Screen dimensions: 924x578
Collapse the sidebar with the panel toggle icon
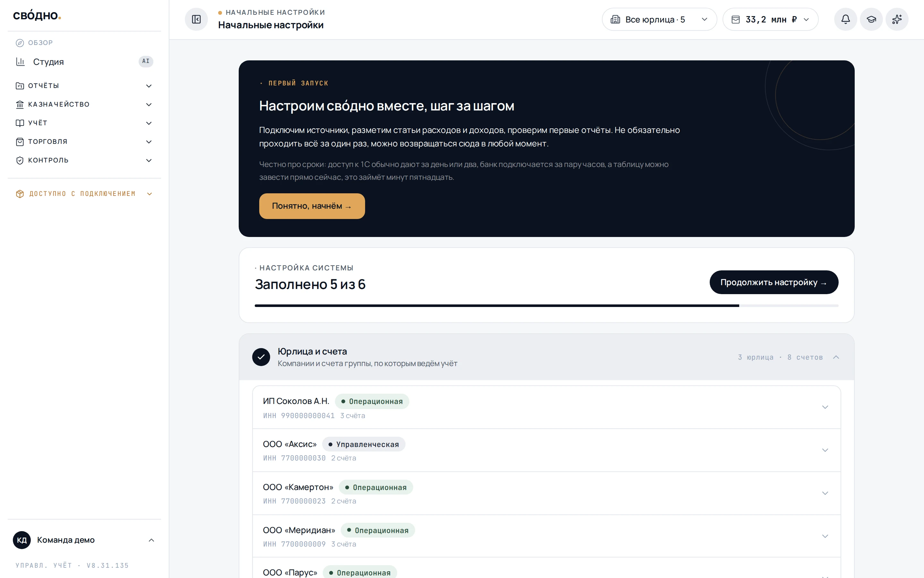[x=196, y=20]
